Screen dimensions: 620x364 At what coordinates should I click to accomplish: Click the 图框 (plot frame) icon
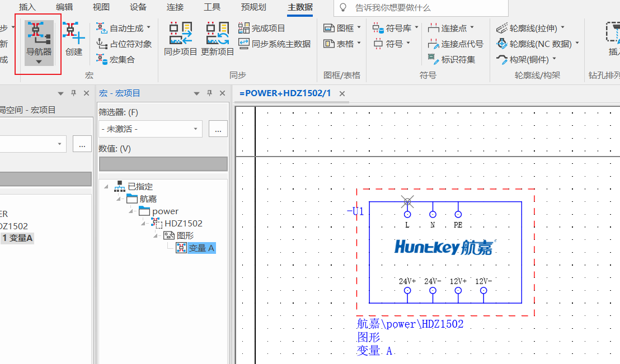tap(329, 28)
